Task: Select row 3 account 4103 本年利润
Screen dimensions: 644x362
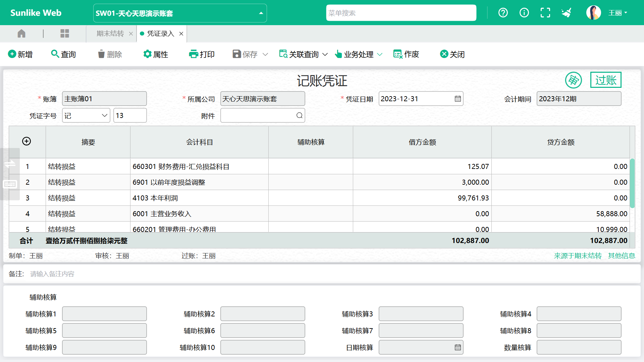Action: (x=199, y=198)
